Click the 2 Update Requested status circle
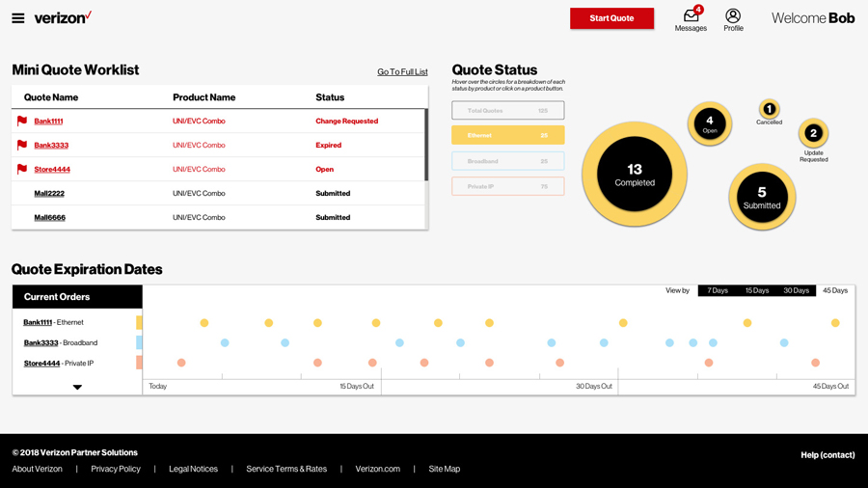Image resolution: width=868 pixels, height=488 pixels. coord(813,133)
